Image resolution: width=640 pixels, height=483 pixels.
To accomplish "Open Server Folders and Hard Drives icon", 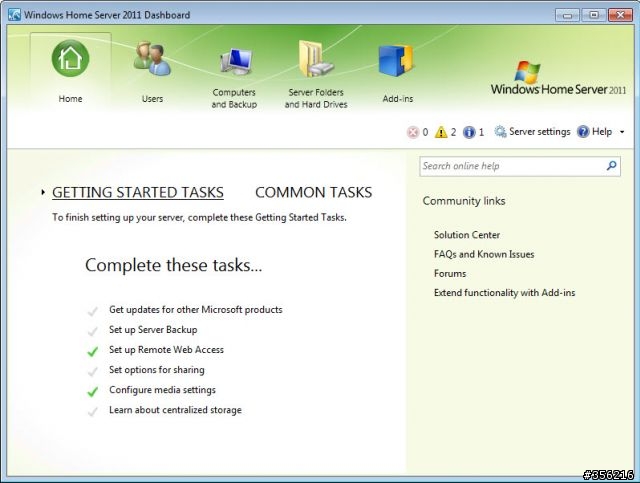I will 316,58.
